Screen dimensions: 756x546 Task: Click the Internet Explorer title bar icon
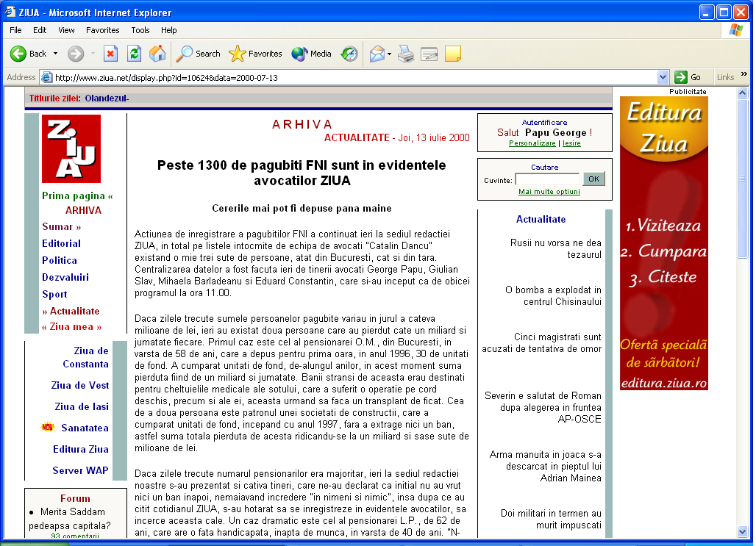click(10, 12)
